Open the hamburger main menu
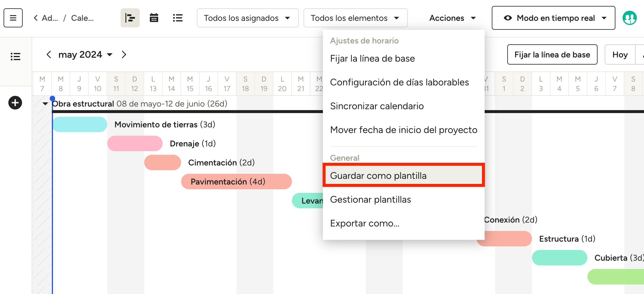 [x=13, y=18]
